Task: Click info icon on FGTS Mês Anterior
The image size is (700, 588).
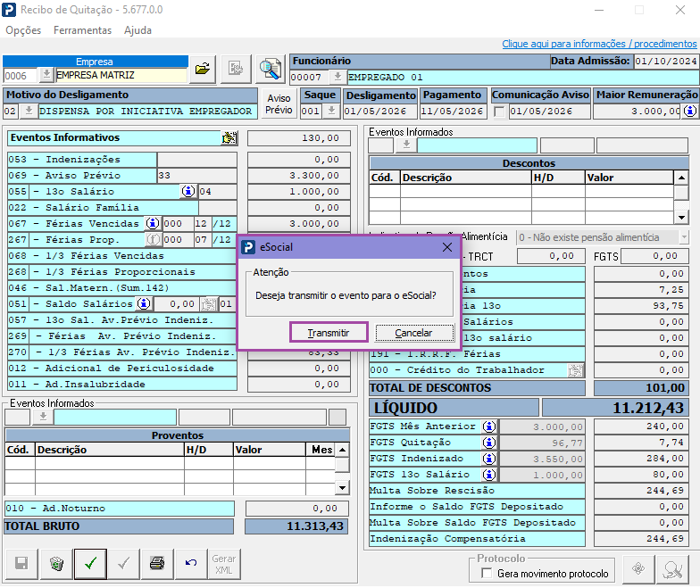Action: pyautogui.click(x=489, y=427)
